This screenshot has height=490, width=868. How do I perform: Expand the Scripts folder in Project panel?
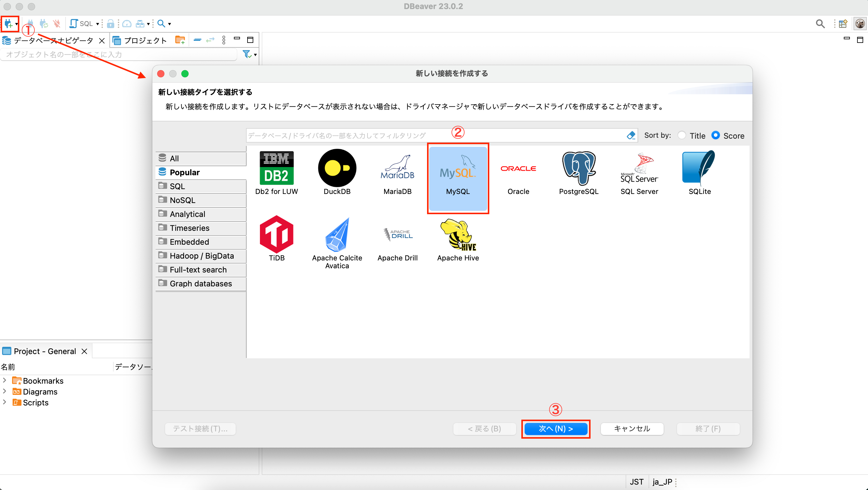pyautogui.click(x=4, y=402)
